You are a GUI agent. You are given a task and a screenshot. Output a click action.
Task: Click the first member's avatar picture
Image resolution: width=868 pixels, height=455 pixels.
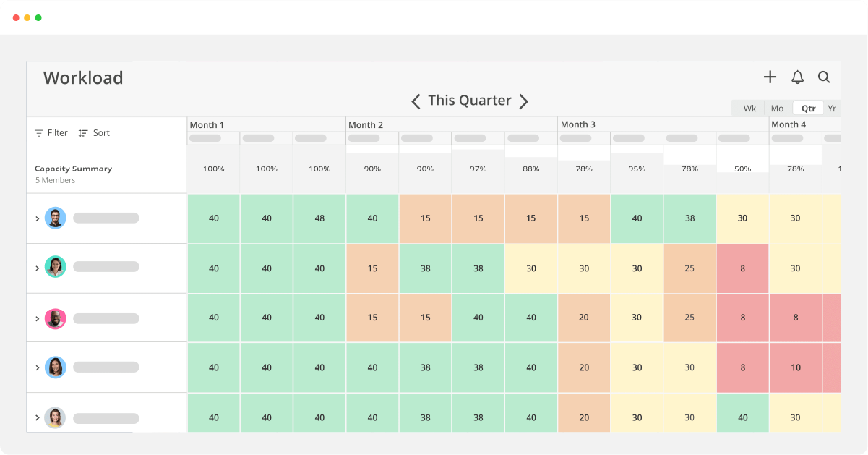pyautogui.click(x=55, y=218)
